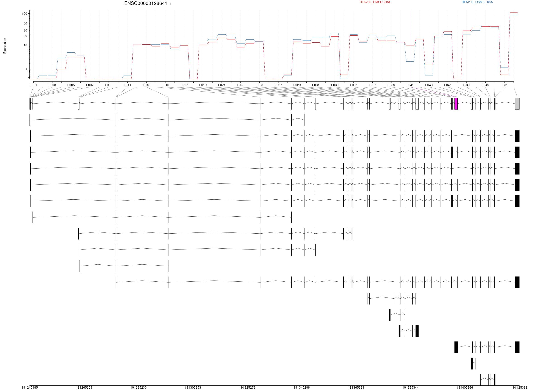Select the HEK293_OSMI2_6hA legend label

[x=477, y=2]
